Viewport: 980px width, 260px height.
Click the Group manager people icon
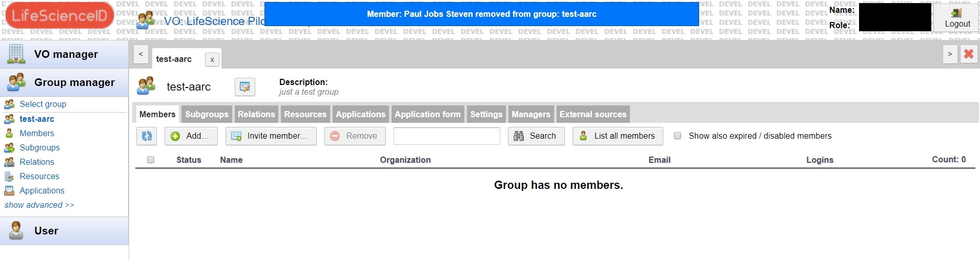(x=16, y=82)
